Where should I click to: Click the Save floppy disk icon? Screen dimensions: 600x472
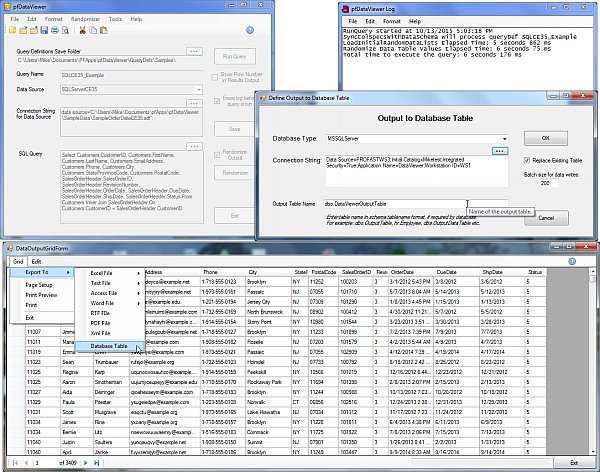44,30
